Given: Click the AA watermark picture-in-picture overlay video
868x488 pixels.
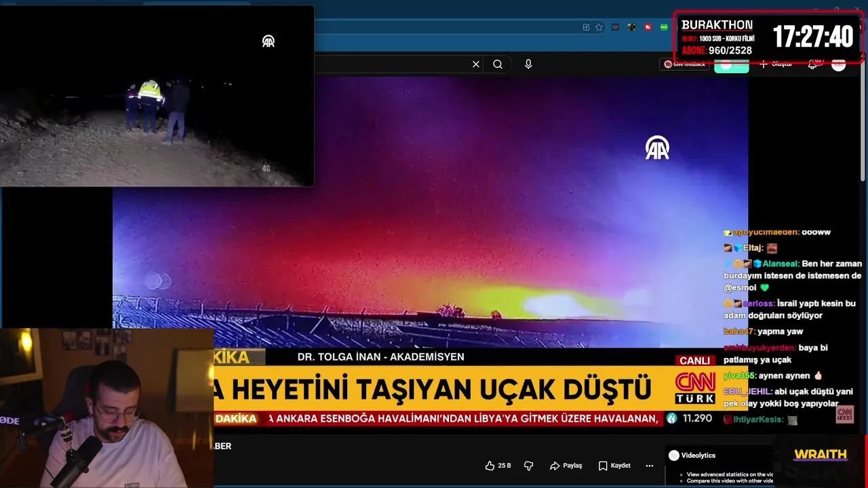Looking at the screenshot, I should click(157, 96).
